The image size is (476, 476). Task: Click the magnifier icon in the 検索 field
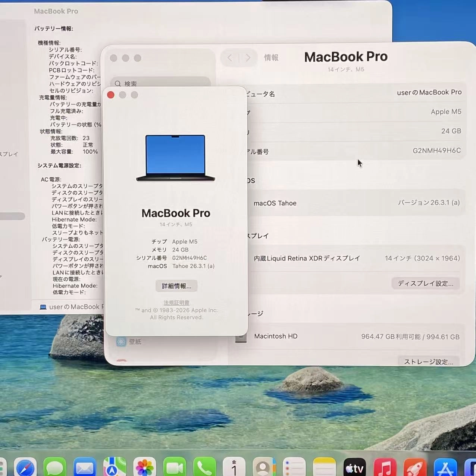point(118,84)
